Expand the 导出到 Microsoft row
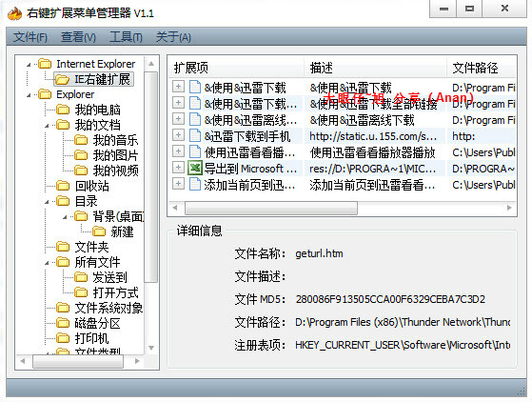The height and width of the screenshot is (402, 532). 178,168
